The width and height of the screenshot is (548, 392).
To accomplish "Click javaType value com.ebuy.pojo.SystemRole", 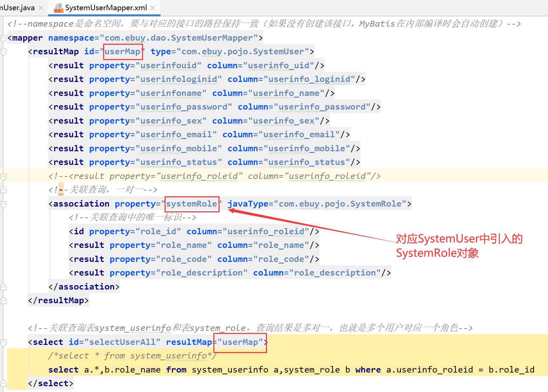I will pyautogui.click(x=340, y=204).
